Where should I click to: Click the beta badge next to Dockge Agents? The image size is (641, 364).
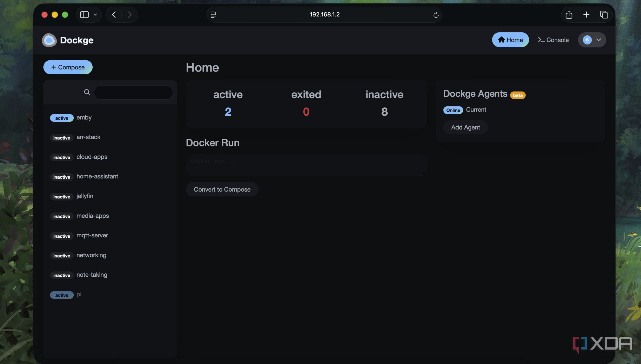pos(518,95)
